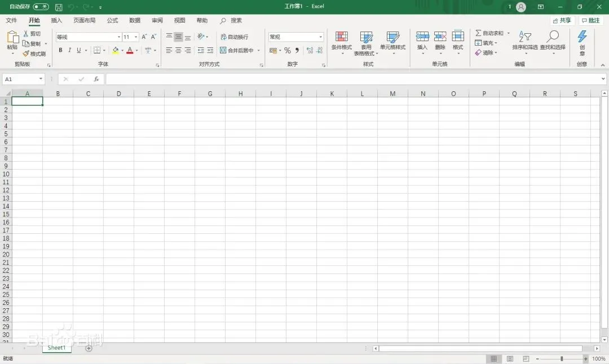Click insert function fx icon
Screen dimensions: 609x364
96,79
